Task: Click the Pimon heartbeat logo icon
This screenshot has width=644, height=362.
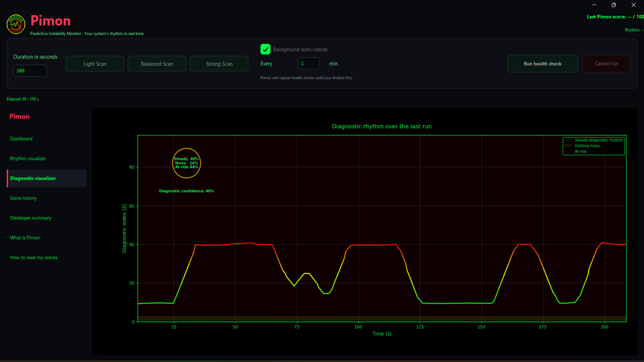Action: (x=16, y=24)
